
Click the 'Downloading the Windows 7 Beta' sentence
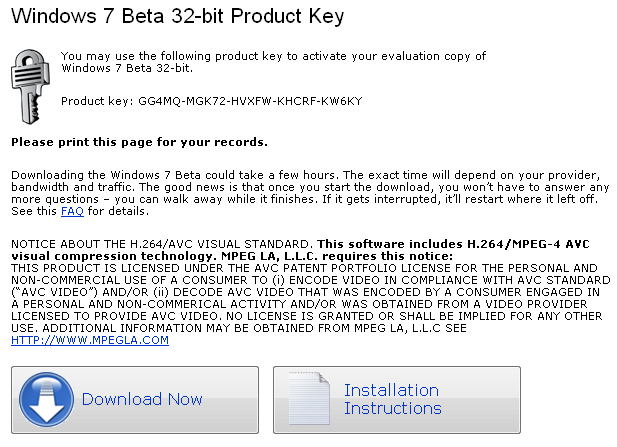coord(173,175)
